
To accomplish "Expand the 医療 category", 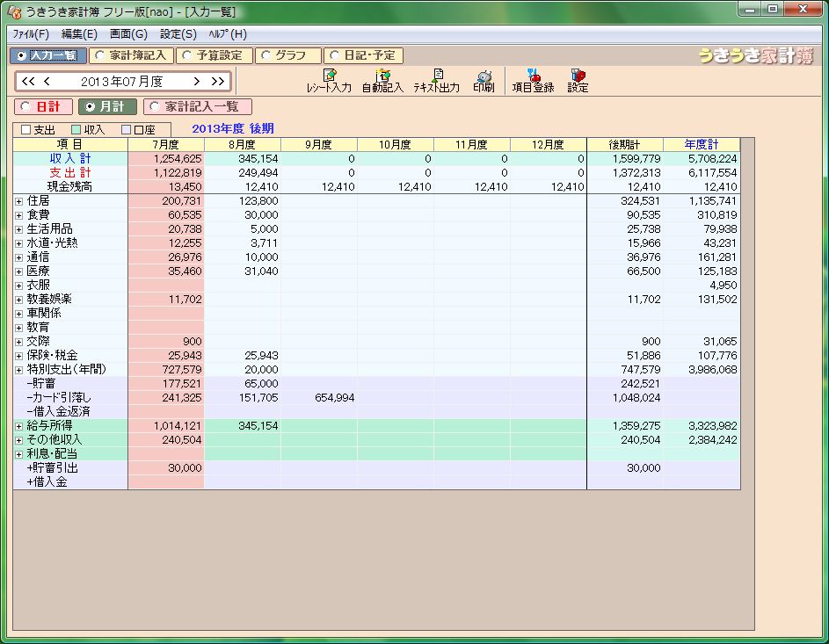I will pos(19,271).
